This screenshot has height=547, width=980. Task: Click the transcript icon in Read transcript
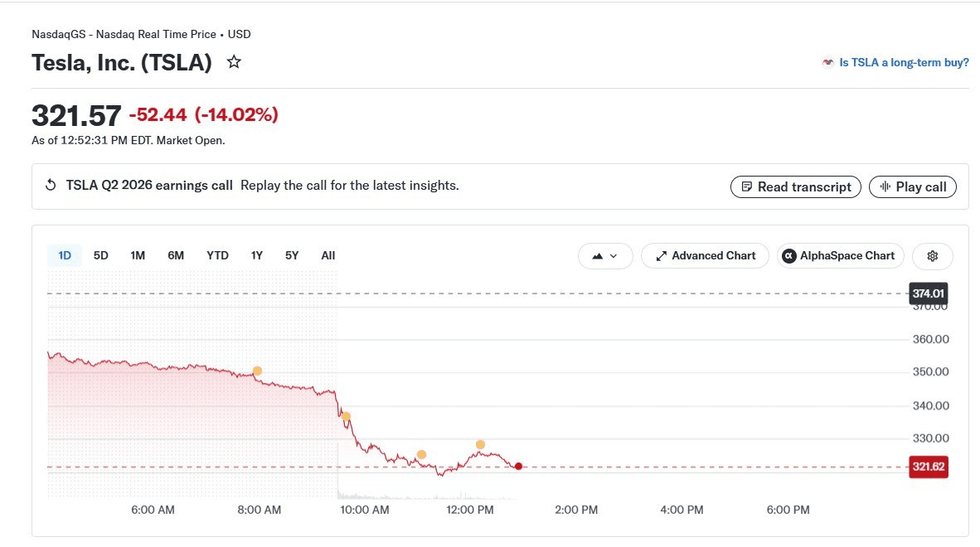click(x=746, y=186)
